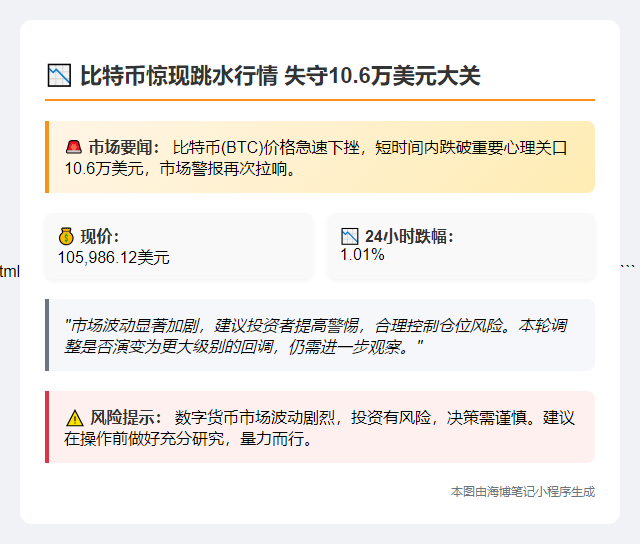640x544 pixels.
Task: Click the news text mentioning 比特币(BTC)价格急速下挫
Action: tap(316, 158)
